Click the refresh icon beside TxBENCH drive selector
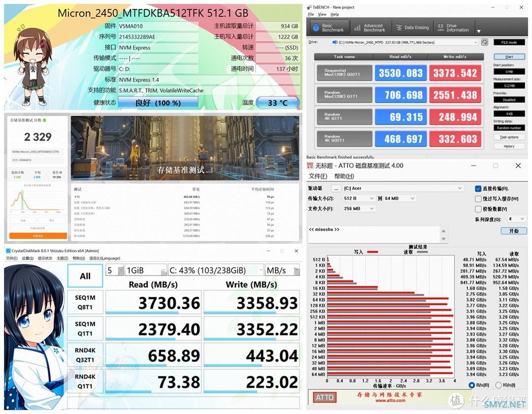This screenshot has height=414, width=532. tap(485, 42)
